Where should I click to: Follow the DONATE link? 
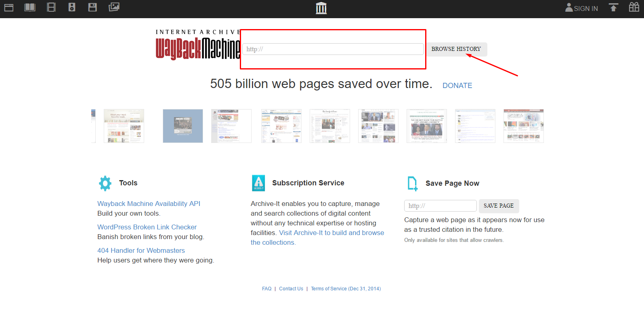[457, 86]
